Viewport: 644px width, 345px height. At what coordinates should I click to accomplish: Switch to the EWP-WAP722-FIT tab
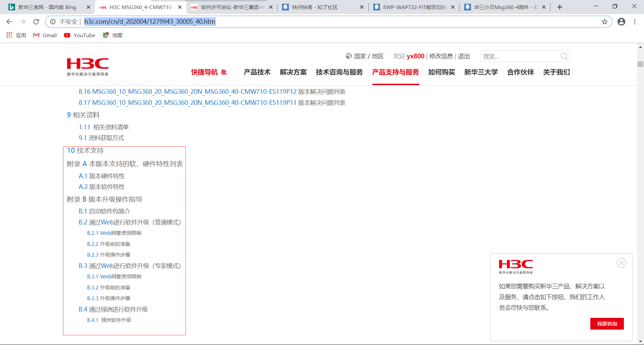415,7
